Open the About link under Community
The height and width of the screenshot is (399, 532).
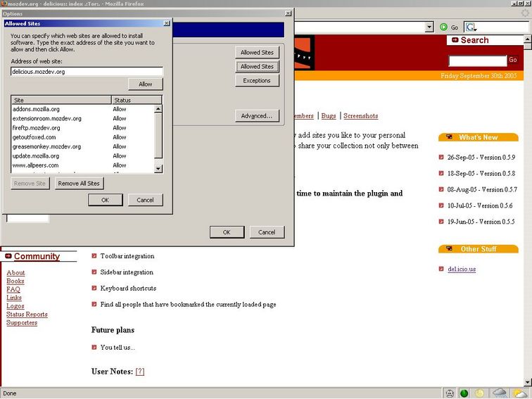coord(15,272)
